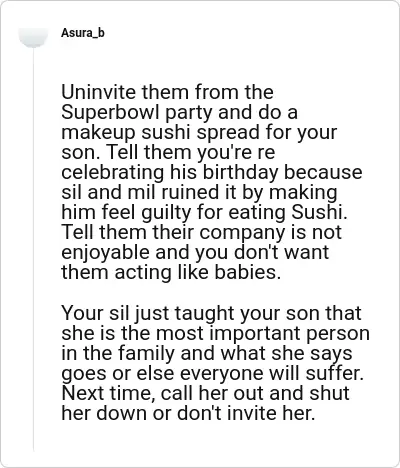Click the second paragraph starting Your sil
This screenshot has width=400, height=468.
pos(216,363)
